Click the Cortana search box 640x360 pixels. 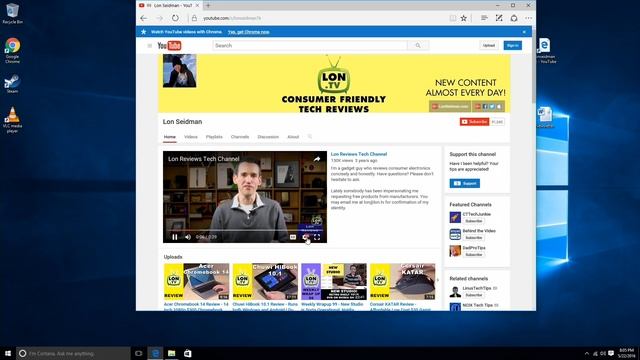[73, 353]
